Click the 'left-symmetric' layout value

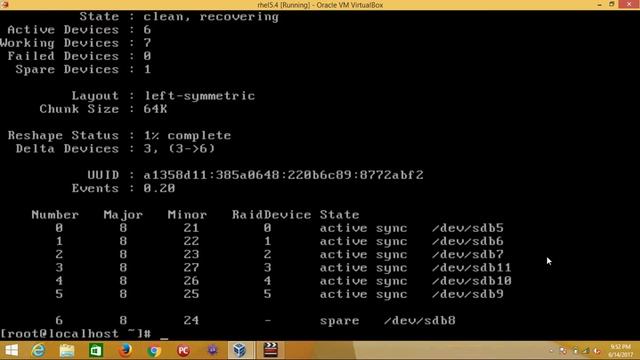[200, 96]
